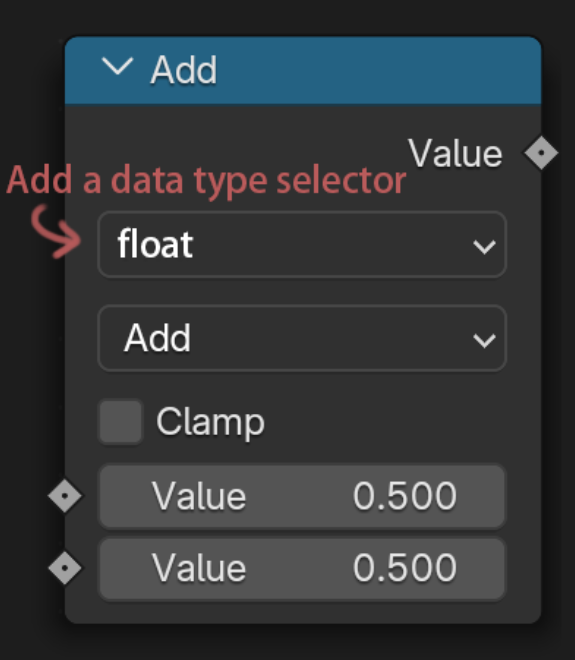Click the 'Add a data type selector' annotation
The image size is (575, 660).
pos(206,181)
